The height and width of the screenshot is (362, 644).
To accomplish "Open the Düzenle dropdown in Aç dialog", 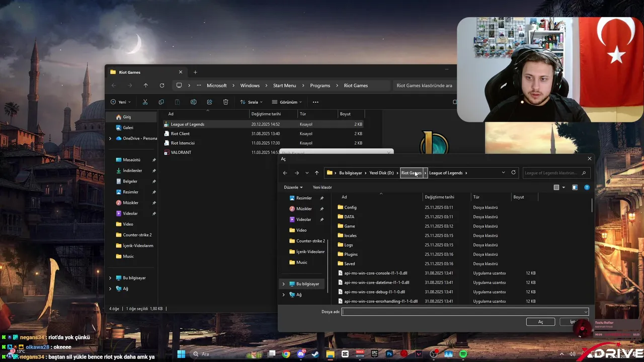I will point(293,187).
